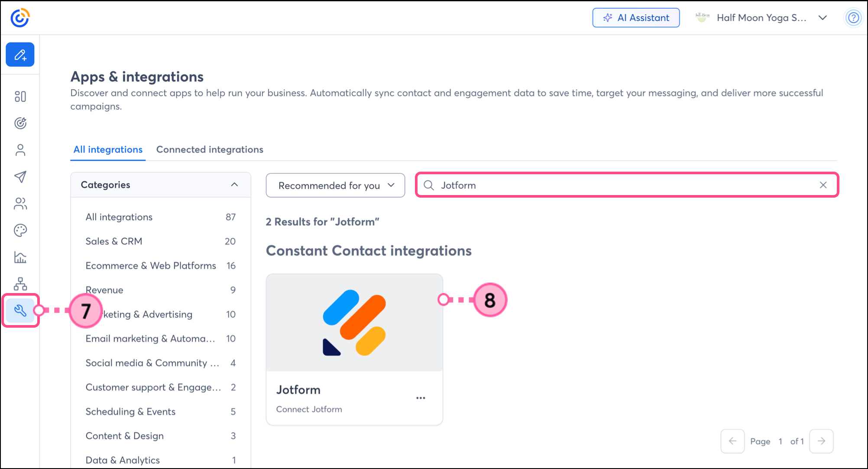Open the Recommended for you sort dropdown
The image size is (868, 469).
click(x=335, y=186)
